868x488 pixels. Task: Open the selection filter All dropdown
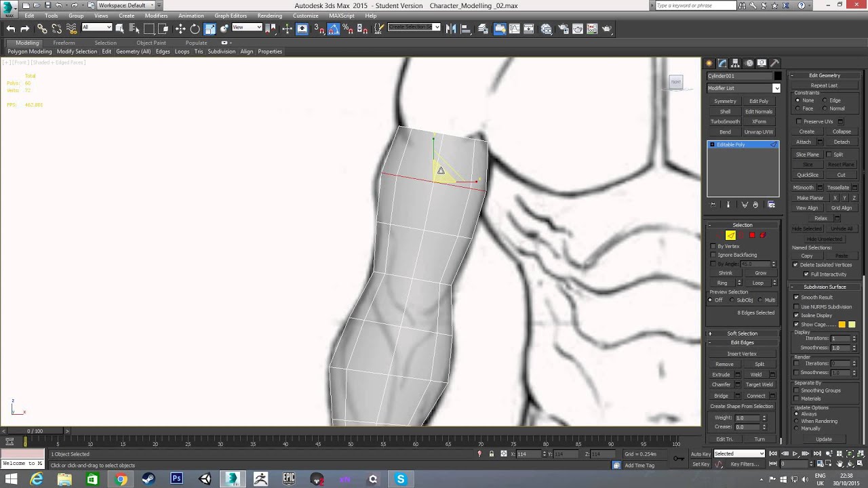click(x=96, y=27)
